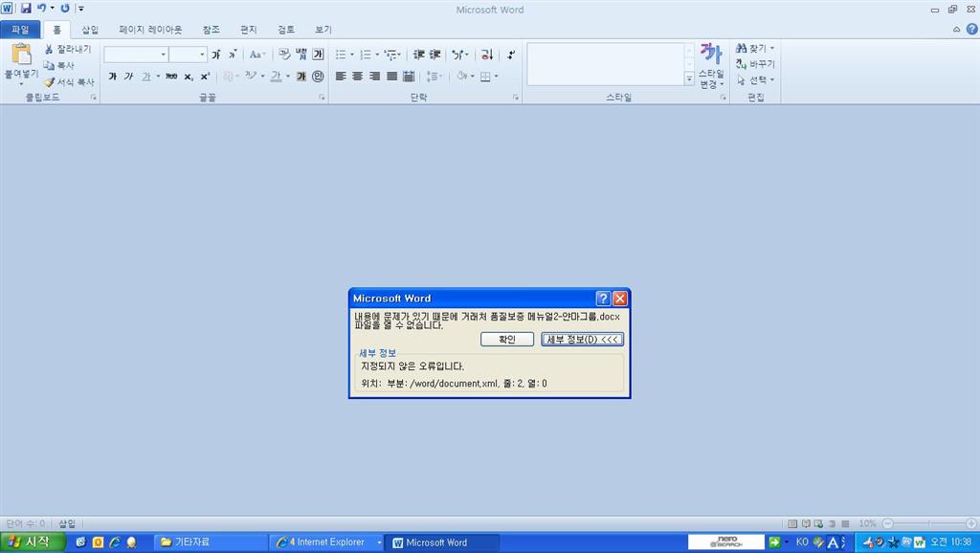Click the zoom slider in status bar
This screenshot has width=980, height=553.
[x=929, y=523]
